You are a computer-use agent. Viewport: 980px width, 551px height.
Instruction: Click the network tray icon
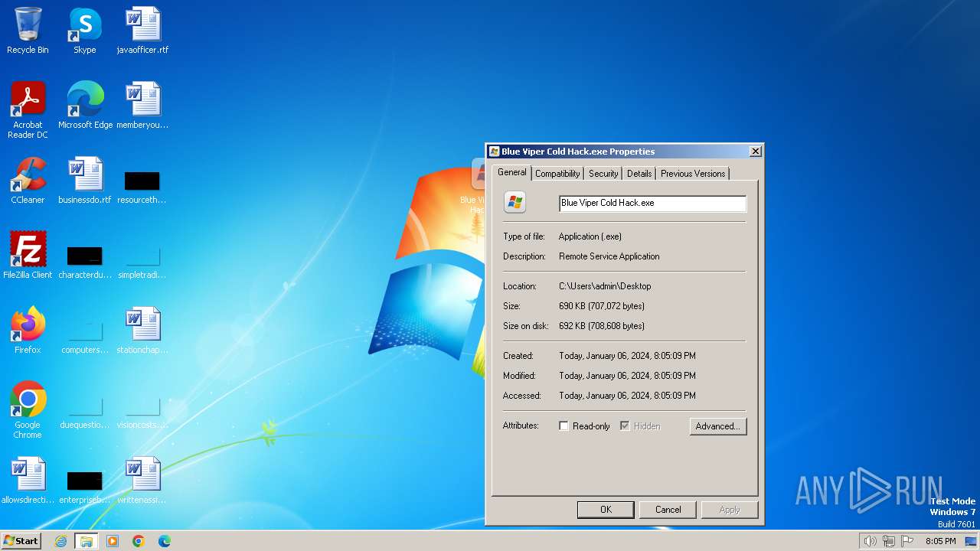(x=889, y=541)
